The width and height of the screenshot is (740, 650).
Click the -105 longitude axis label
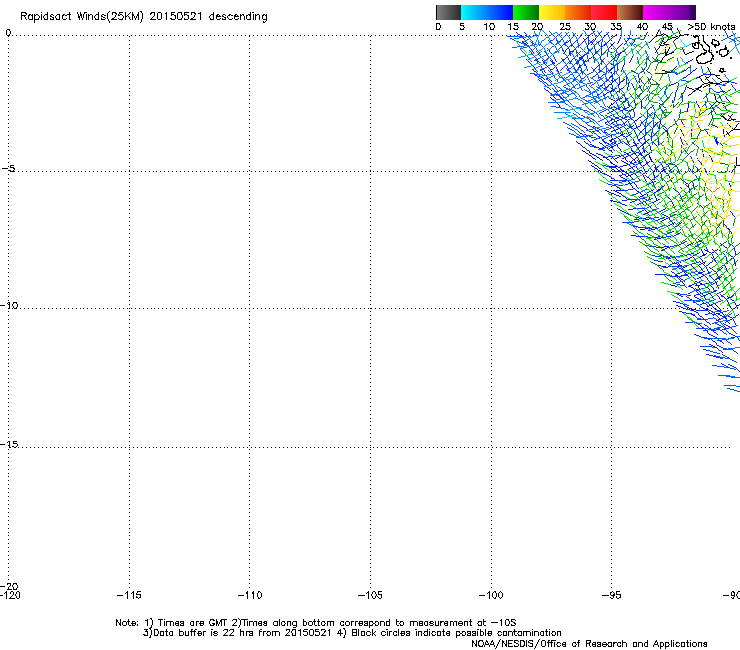pos(370,595)
